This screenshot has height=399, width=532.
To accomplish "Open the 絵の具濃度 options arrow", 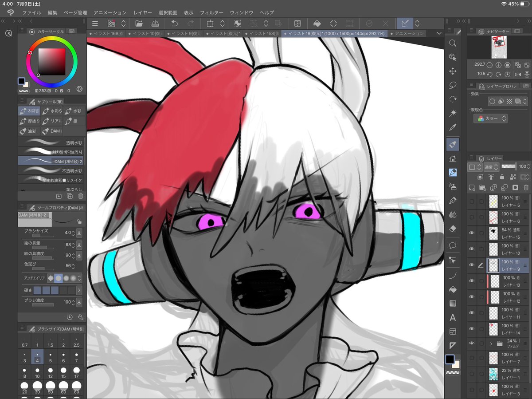I will point(79,255).
